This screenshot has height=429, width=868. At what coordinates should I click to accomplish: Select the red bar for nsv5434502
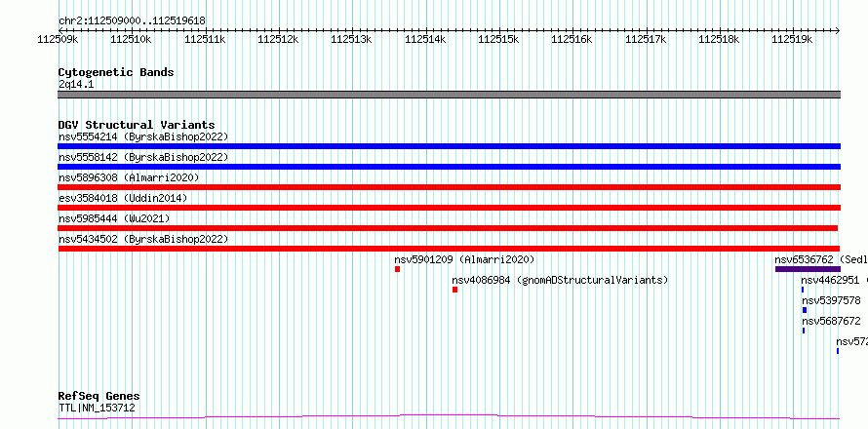click(449, 249)
